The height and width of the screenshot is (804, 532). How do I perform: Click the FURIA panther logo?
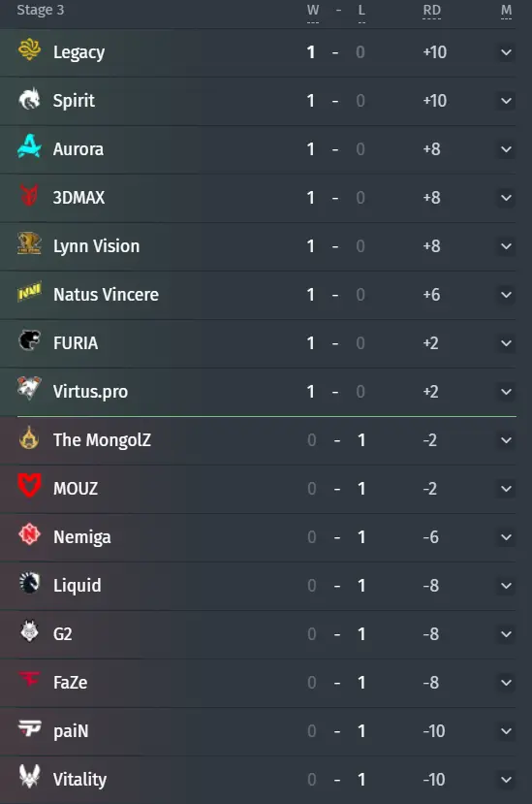(x=29, y=341)
